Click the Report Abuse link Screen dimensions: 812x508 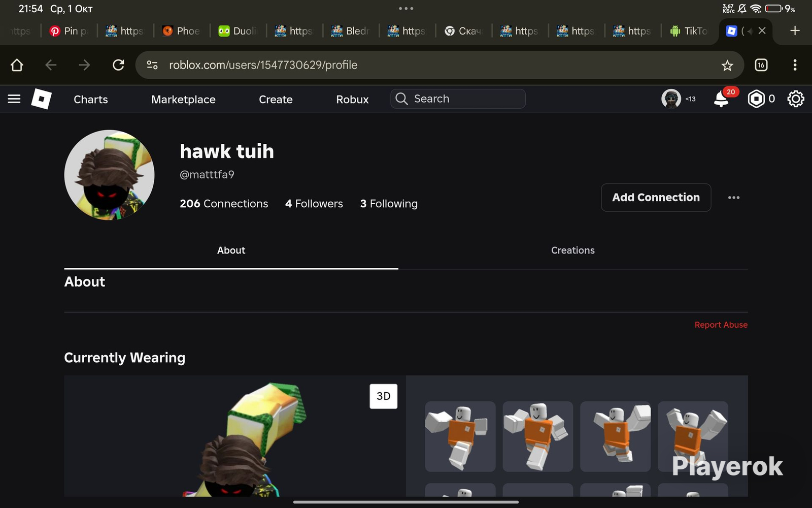pos(721,325)
